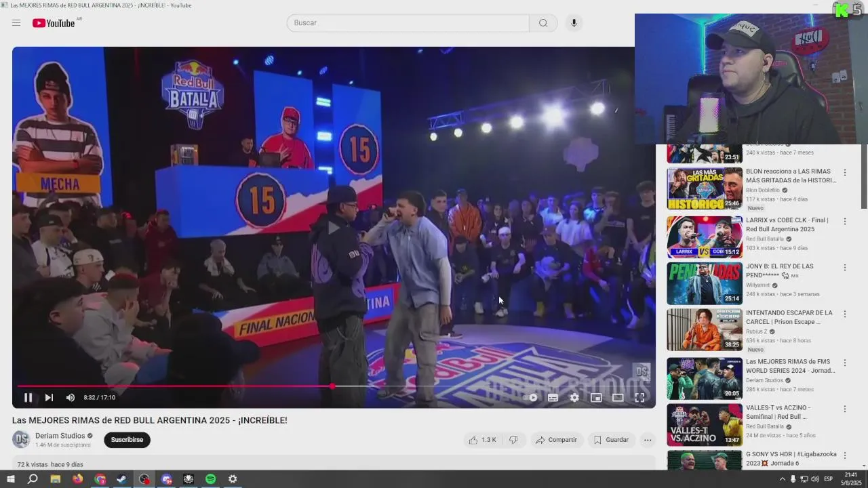Open Chrome from the taskbar
This screenshot has height=488, width=868.
pos(100,479)
